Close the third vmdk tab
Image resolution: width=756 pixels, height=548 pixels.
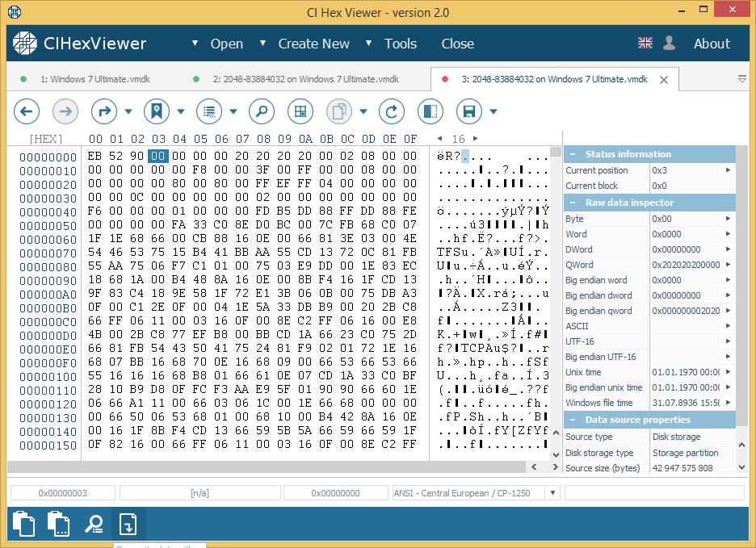[664, 80]
